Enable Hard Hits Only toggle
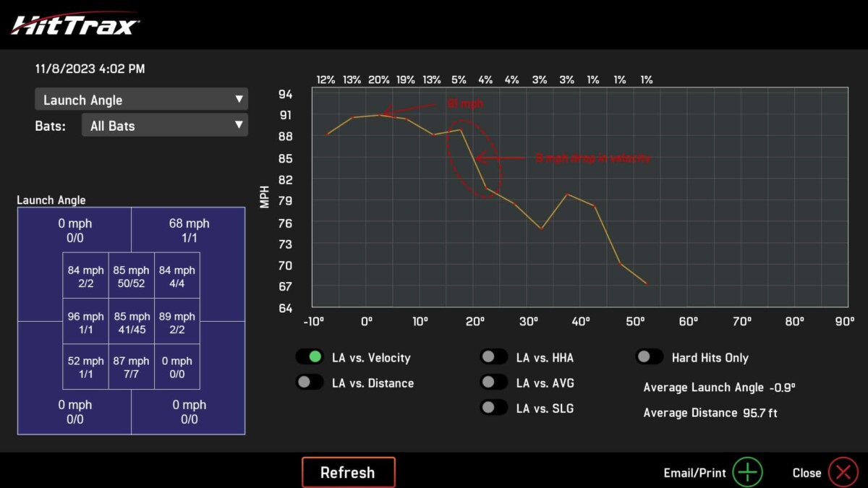868x488 pixels. tap(649, 357)
